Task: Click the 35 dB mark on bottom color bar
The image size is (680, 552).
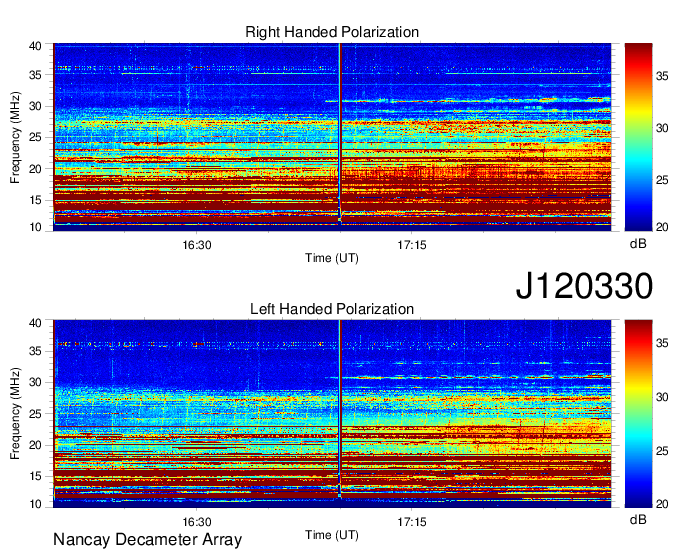Action: click(x=662, y=343)
